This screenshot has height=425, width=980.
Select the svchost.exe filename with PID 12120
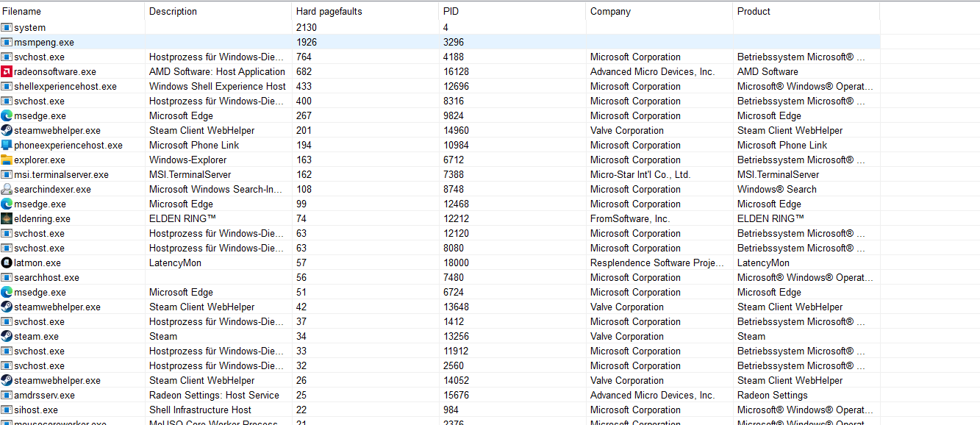39,233
